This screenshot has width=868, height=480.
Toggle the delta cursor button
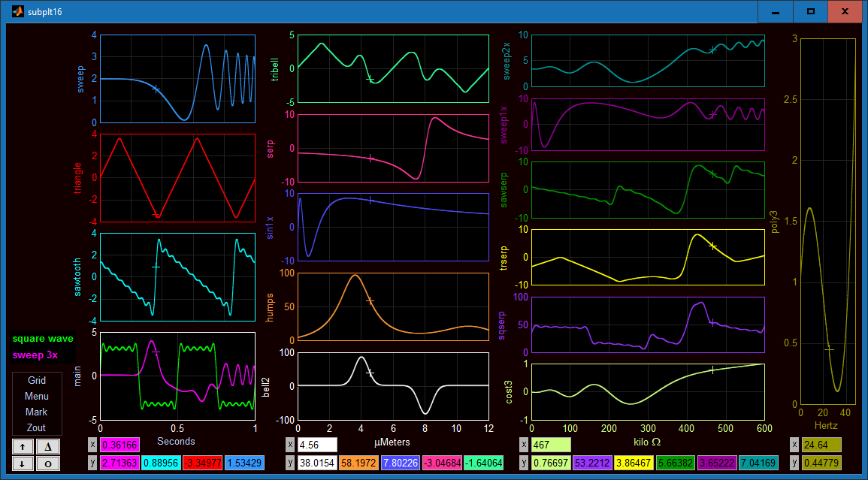click(x=48, y=446)
